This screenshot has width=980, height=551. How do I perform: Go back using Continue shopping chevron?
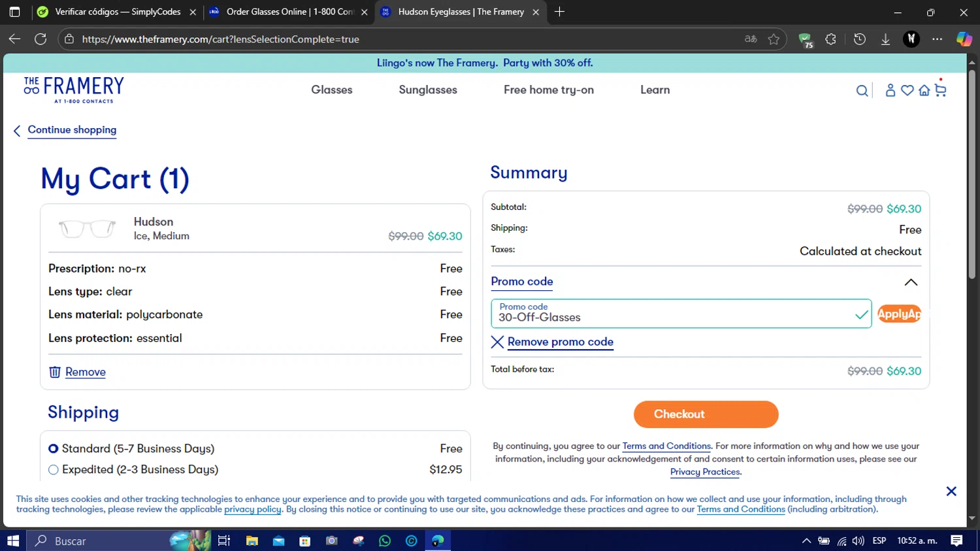pos(17,131)
